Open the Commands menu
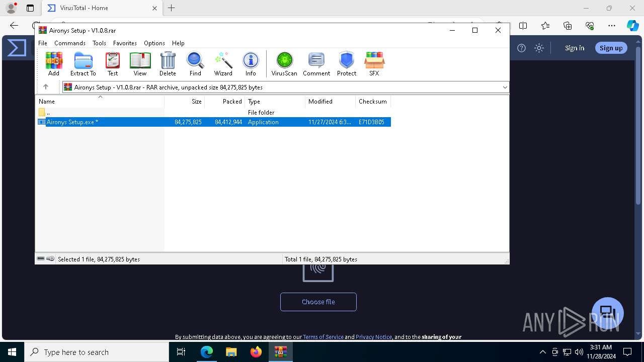Viewport: 644px width, 362px height. click(70, 43)
